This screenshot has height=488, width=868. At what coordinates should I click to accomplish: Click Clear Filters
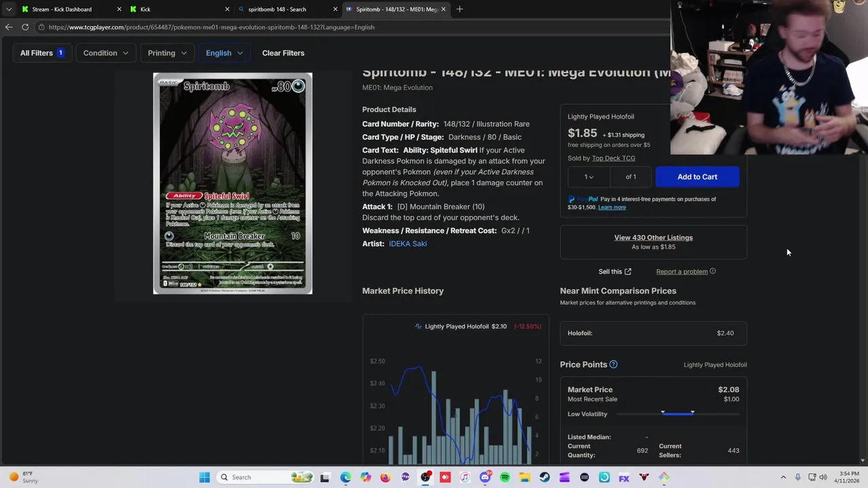coord(283,53)
